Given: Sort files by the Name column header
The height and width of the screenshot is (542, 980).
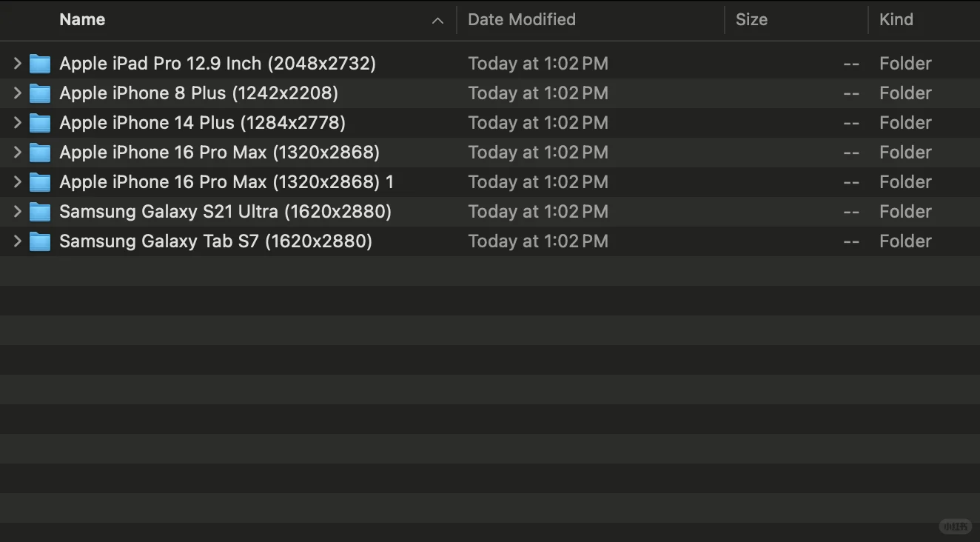Looking at the screenshot, I should pos(82,20).
